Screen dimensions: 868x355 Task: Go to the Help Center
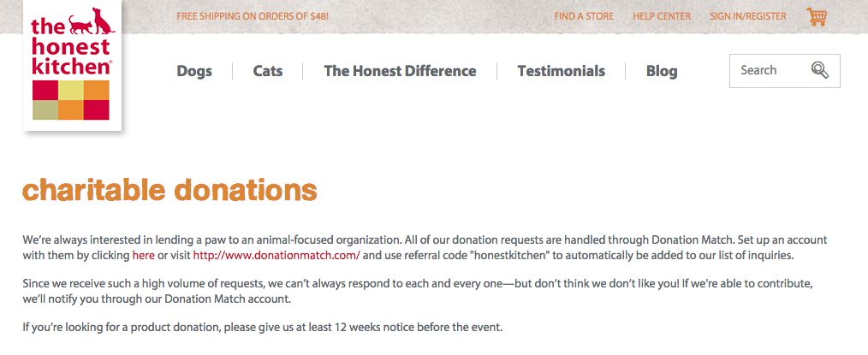point(662,16)
